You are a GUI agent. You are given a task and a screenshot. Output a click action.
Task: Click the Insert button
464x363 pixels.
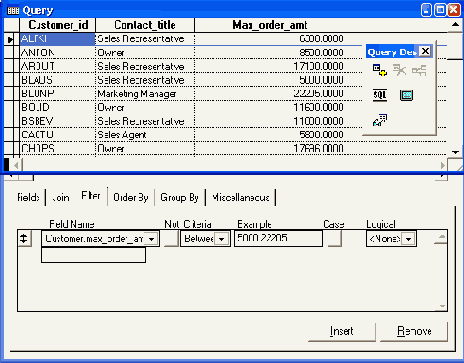tap(342, 331)
